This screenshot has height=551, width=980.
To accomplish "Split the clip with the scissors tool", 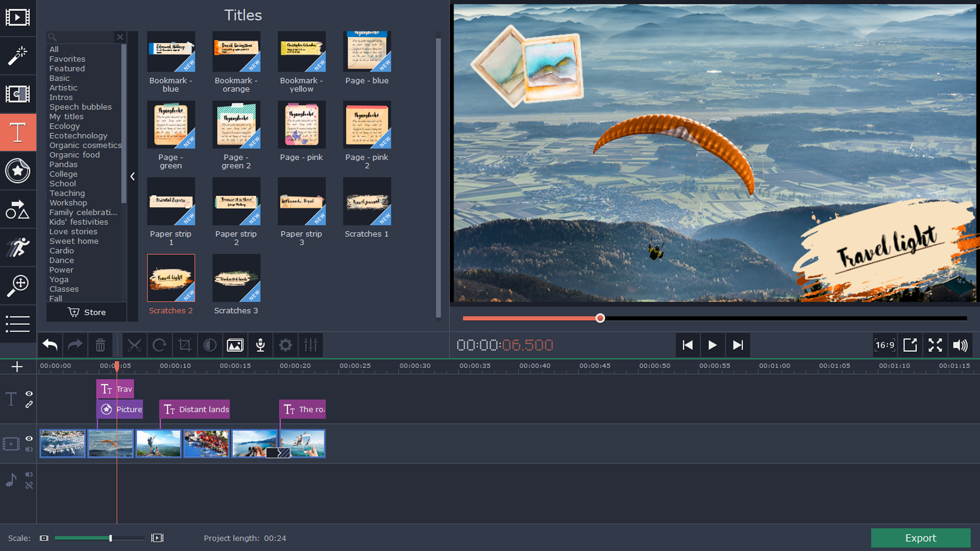I will tap(134, 345).
